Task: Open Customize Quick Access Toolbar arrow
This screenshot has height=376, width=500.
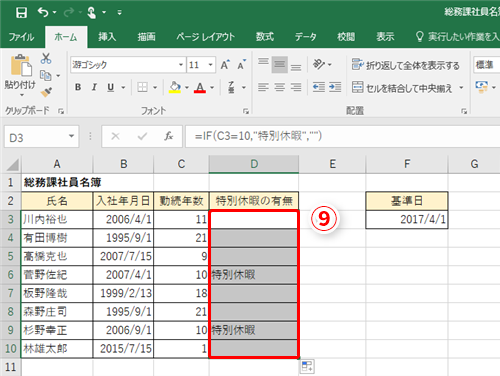Action: [x=119, y=13]
